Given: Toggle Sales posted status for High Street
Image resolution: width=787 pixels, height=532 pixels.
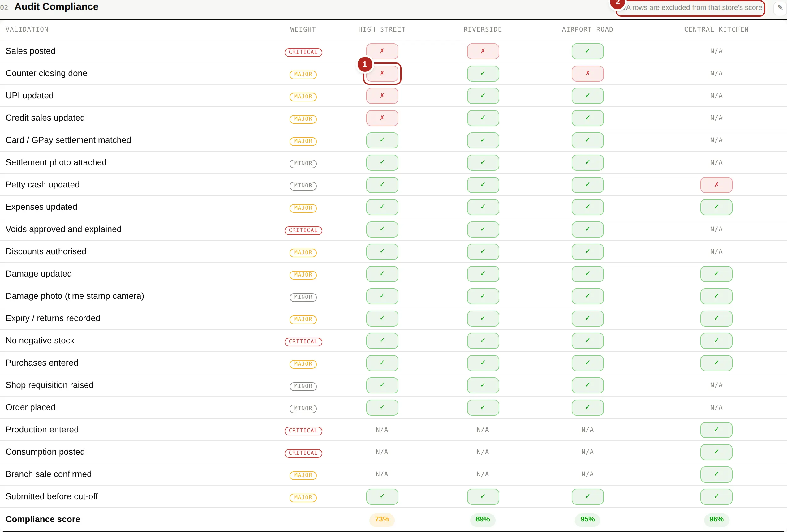Looking at the screenshot, I should click(x=382, y=51).
